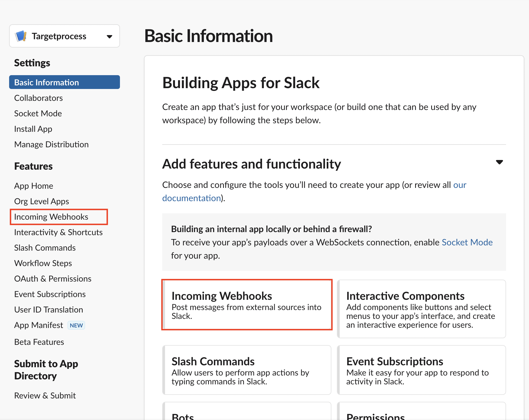Open Interactivity & Shortcuts in sidebar
529x420 pixels.
[58, 232]
